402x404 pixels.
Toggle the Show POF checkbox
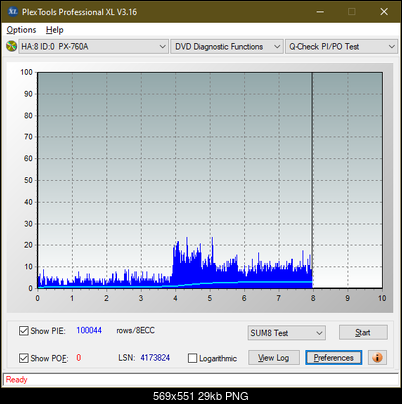click(24, 358)
